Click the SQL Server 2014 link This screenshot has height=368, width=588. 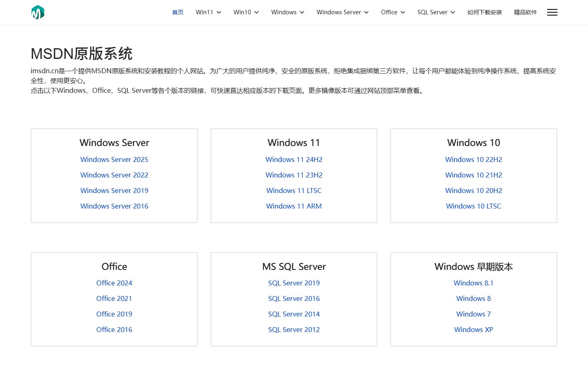(x=294, y=314)
